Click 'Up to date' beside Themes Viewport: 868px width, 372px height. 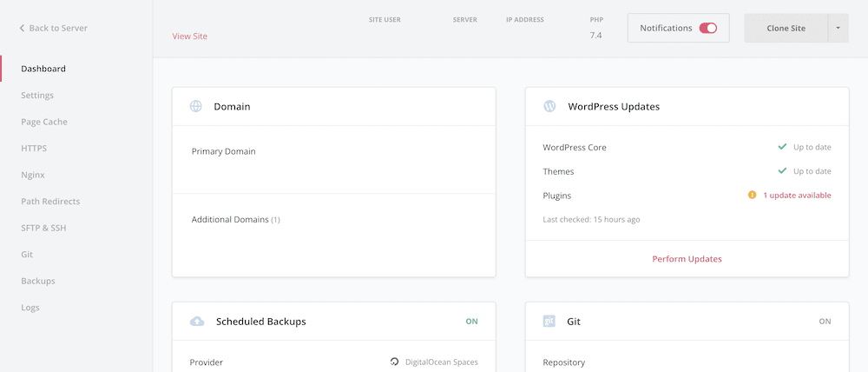click(812, 171)
